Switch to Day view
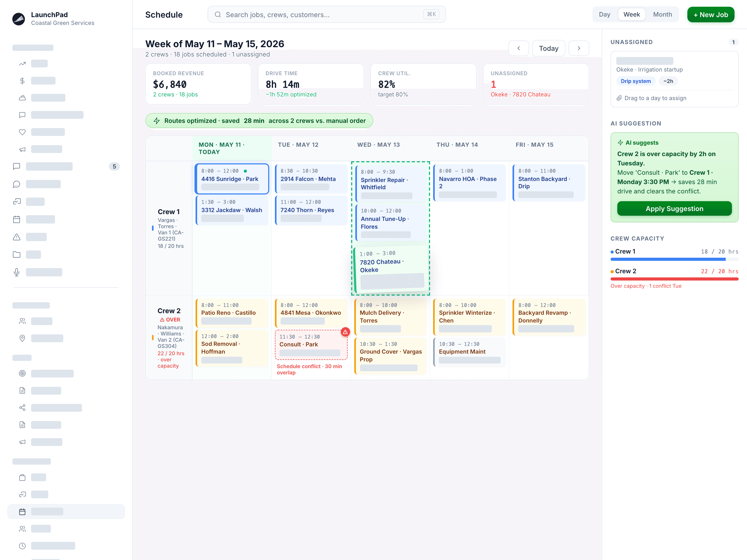This screenshot has height=560, width=747. click(605, 15)
